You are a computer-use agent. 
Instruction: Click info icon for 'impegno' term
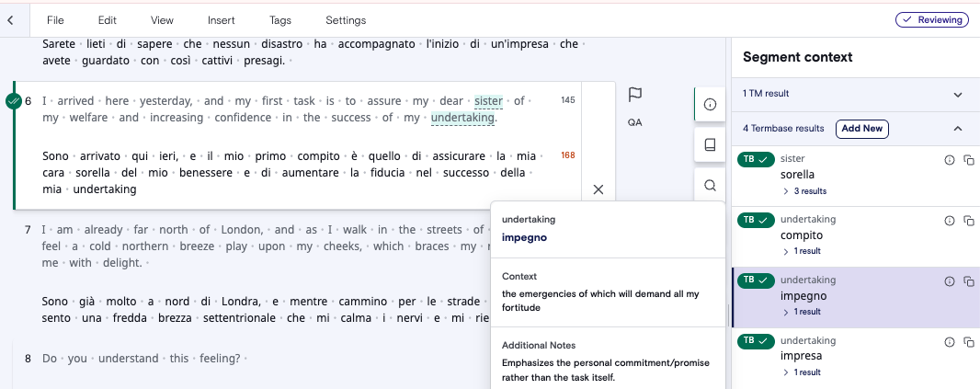point(950,281)
